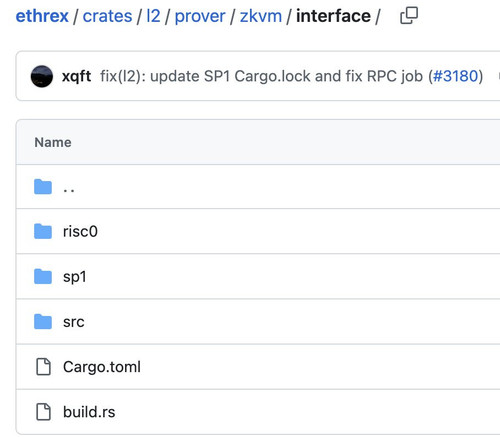Go to the zkvm breadcrumb folder
This screenshot has height=437, width=500.
coord(261,16)
